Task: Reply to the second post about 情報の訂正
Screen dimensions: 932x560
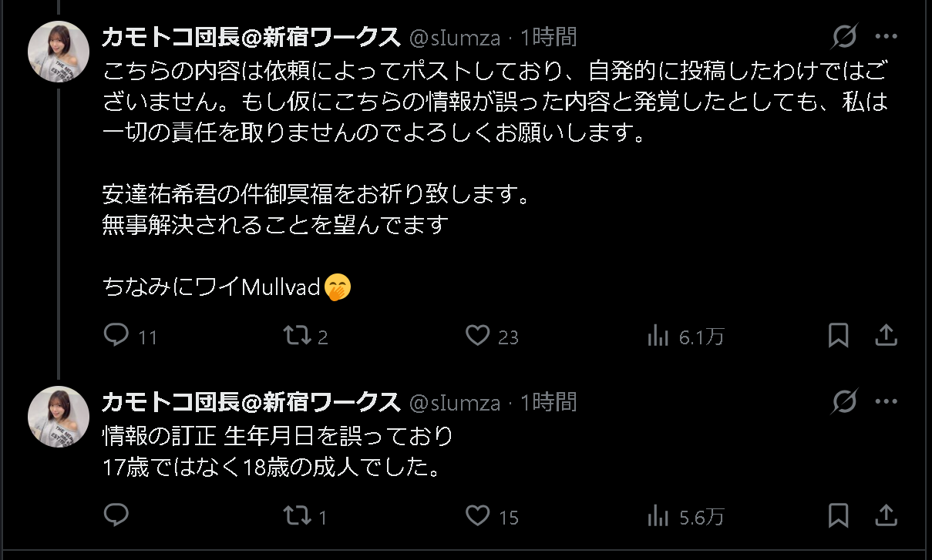Action: click(116, 515)
